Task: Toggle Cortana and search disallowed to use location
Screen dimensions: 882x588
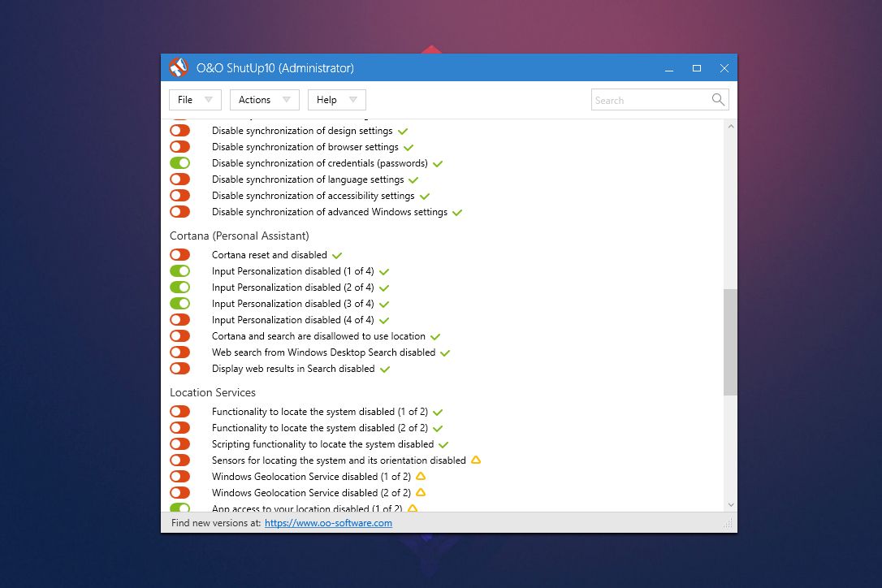Action: click(180, 336)
